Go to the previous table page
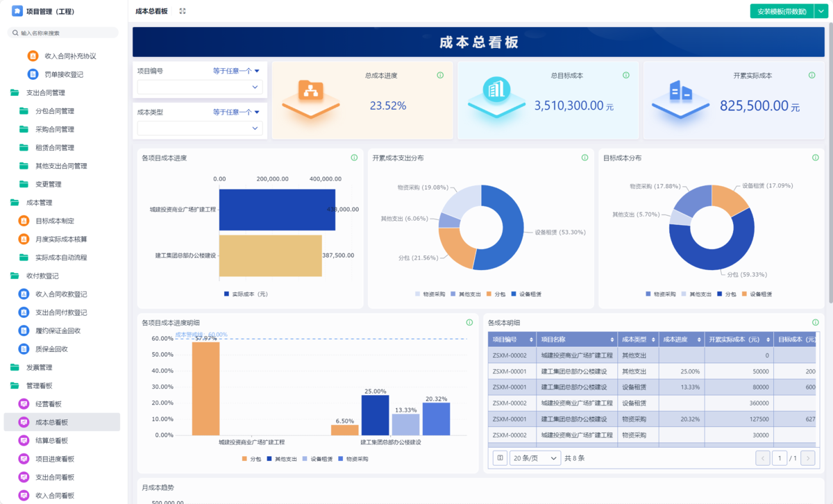This screenshot has width=833, height=504. pos(763,458)
